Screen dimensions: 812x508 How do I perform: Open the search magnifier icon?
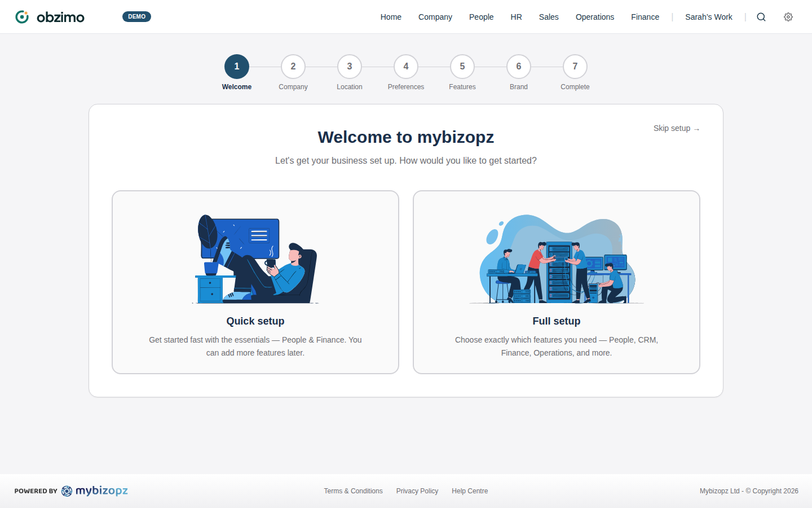(761, 17)
